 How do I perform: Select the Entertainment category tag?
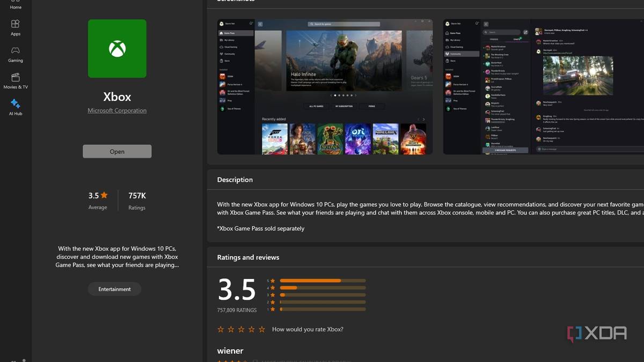tap(114, 289)
